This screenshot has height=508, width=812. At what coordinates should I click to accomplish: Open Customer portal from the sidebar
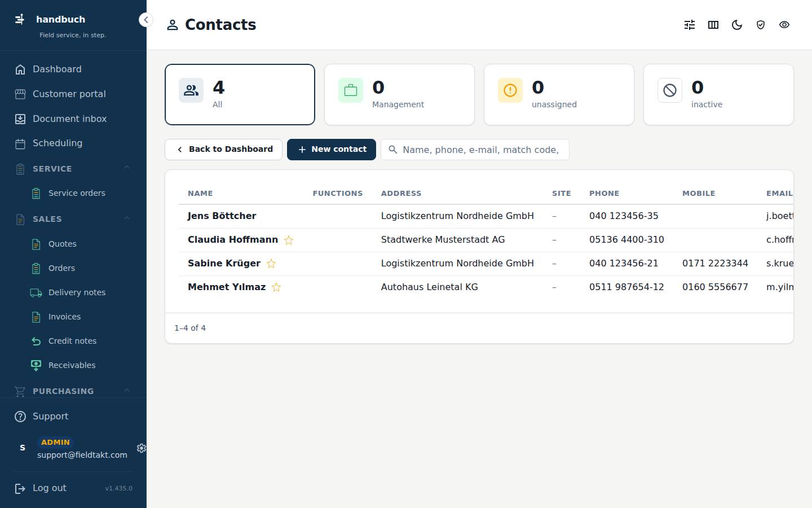coord(73,94)
